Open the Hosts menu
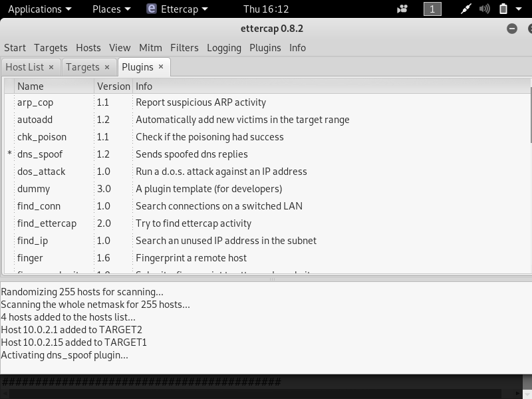 [x=88, y=48]
